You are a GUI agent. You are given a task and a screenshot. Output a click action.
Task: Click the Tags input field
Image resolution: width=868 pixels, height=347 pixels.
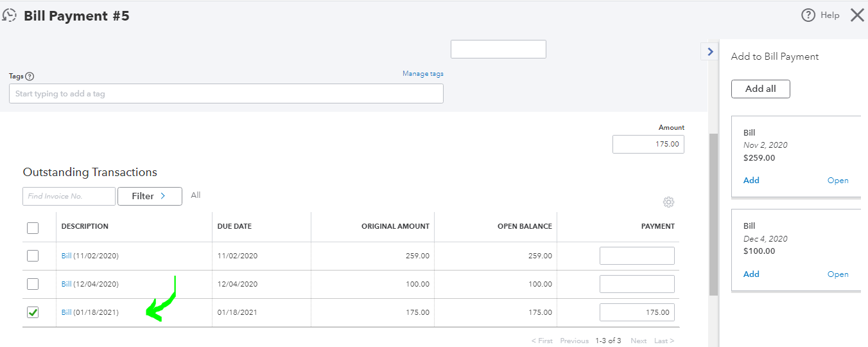pyautogui.click(x=226, y=94)
